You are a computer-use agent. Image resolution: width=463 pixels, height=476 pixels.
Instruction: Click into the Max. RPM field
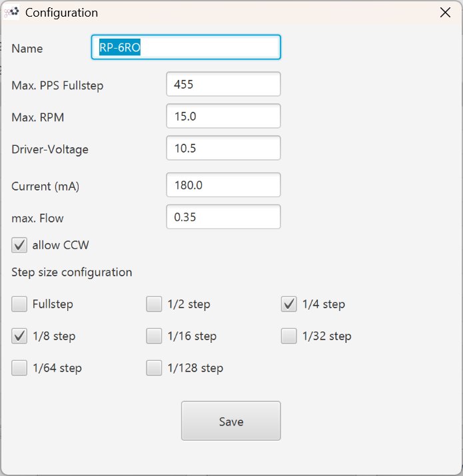point(223,117)
